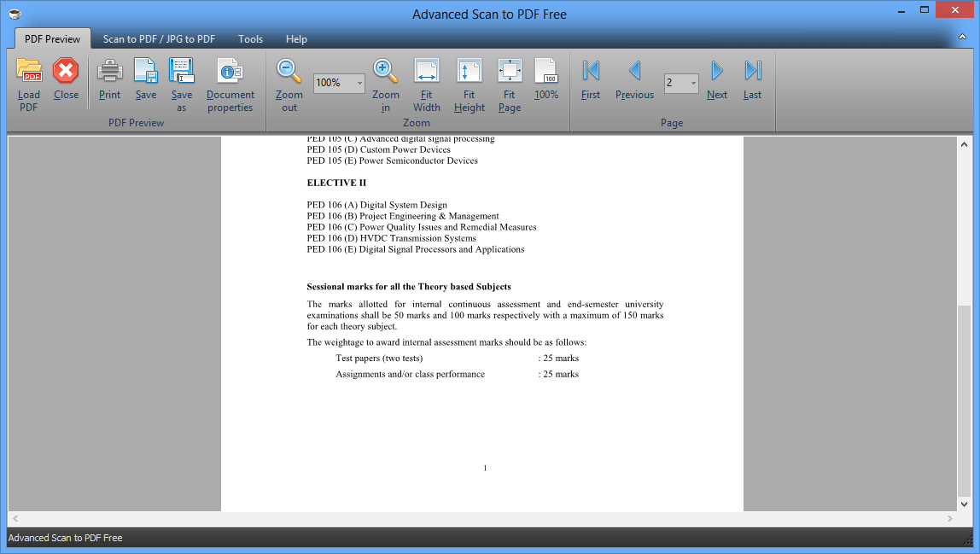980x554 pixels.
Task: Switch to the PDF Preview tab
Action: 53,38
